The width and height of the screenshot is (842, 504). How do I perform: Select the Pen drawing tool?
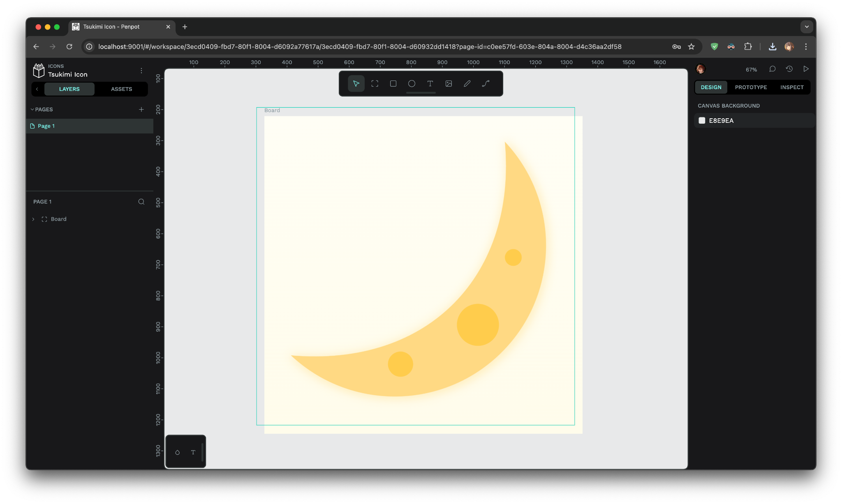467,83
